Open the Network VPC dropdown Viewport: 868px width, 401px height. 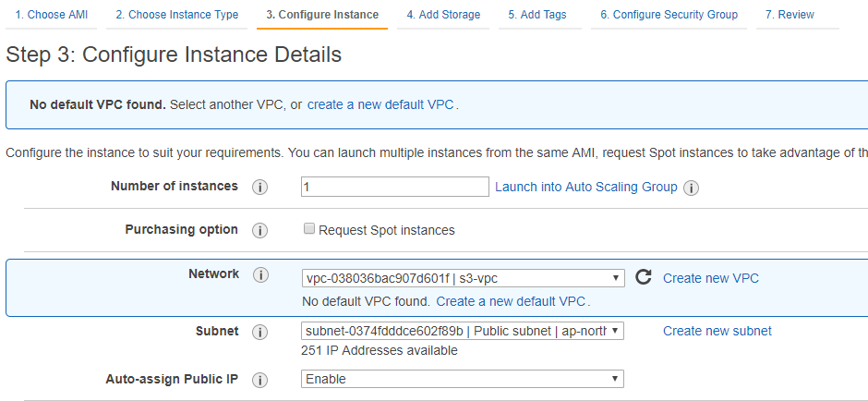pos(463,278)
